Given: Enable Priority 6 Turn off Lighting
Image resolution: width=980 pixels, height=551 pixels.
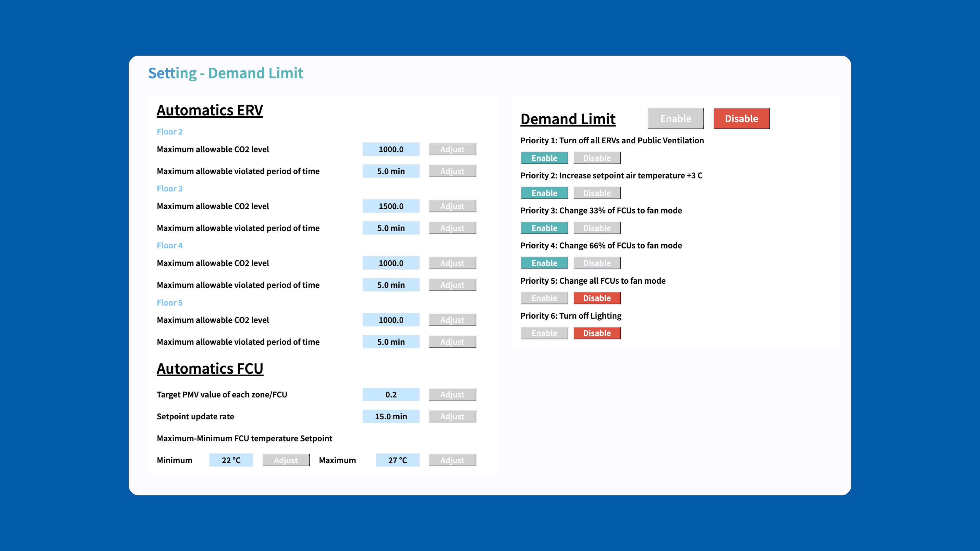Looking at the screenshot, I should click(544, 333).
